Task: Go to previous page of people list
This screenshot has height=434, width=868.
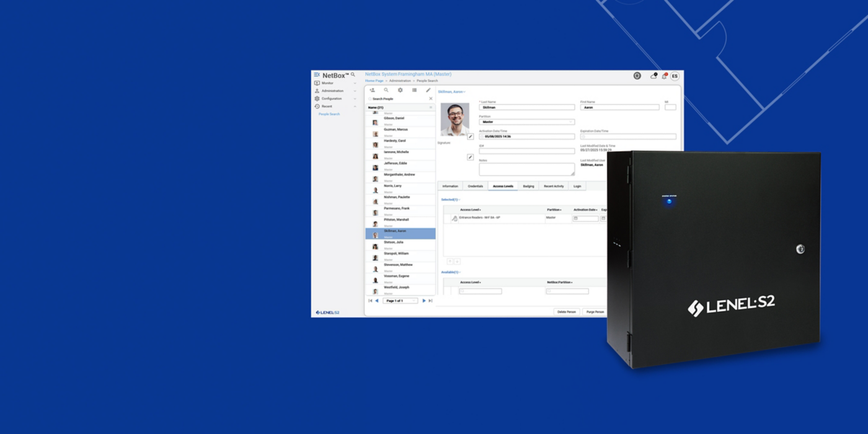Action: (377, 301)
